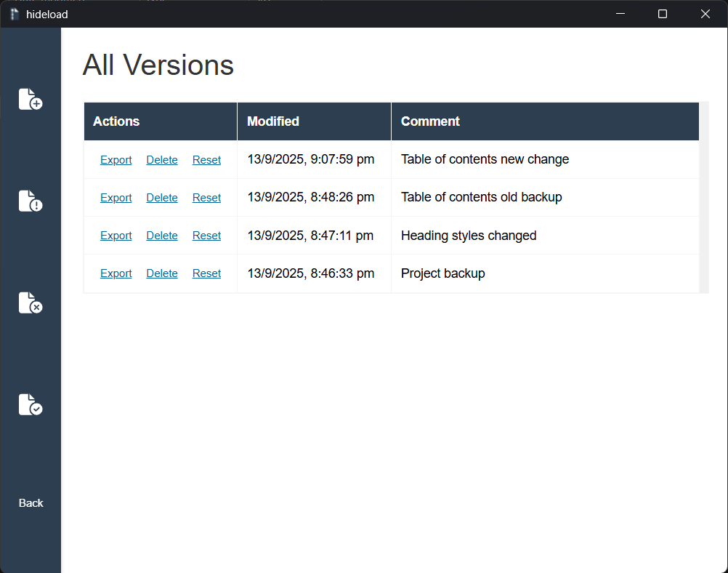
Task: Click the file-plus icon in the sidebar
Action: click(x=31, y=99)
